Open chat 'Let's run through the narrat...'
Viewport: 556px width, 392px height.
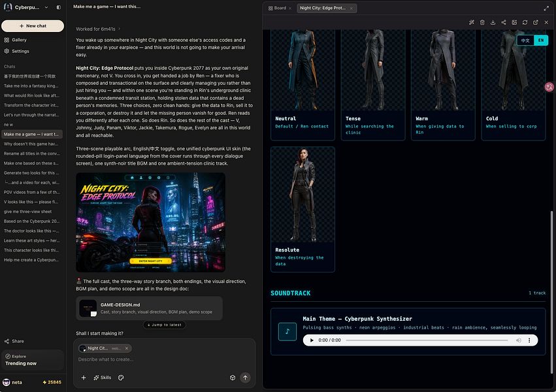click(x=32, y=115)
